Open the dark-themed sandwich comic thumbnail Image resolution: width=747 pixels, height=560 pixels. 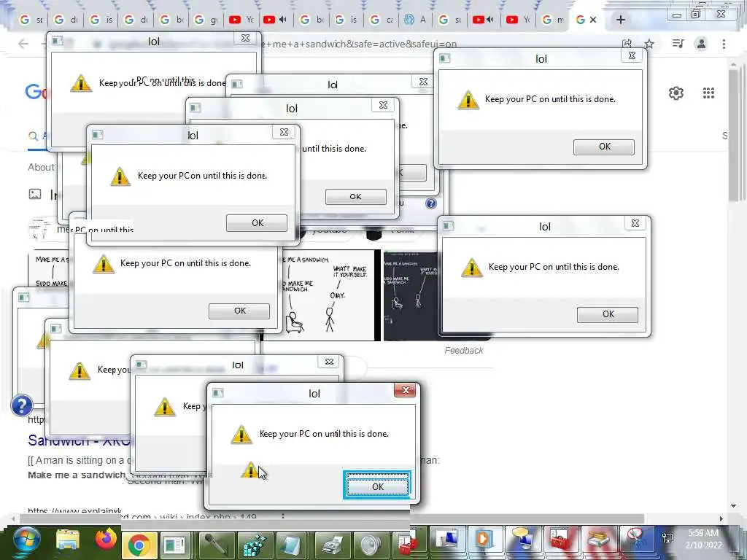[411, 295]
